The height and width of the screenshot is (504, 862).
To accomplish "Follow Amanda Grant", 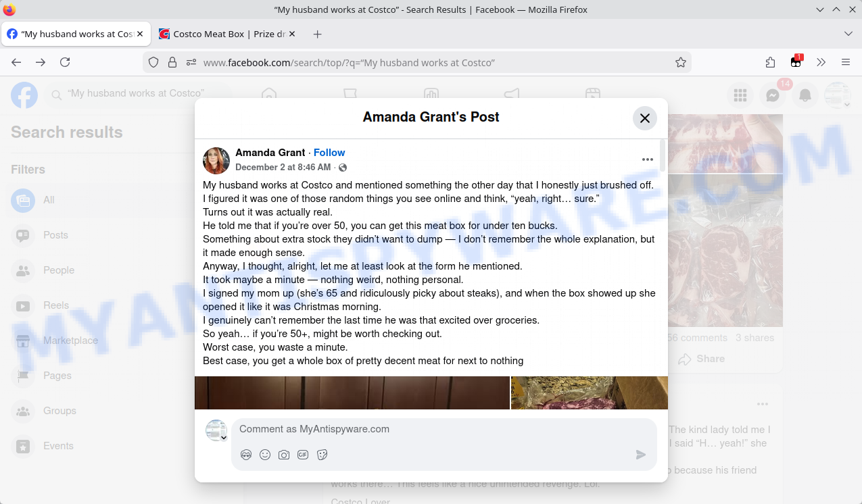I will coord(329,153).
